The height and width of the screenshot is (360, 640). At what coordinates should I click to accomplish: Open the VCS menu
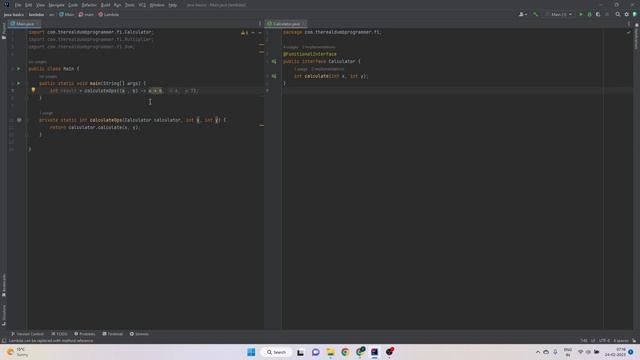tap(142, 5)
